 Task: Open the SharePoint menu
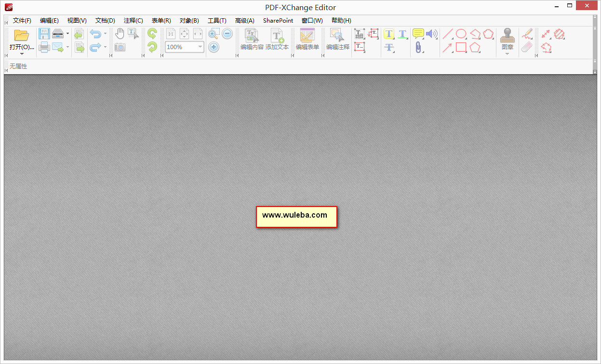coord(278,21)
